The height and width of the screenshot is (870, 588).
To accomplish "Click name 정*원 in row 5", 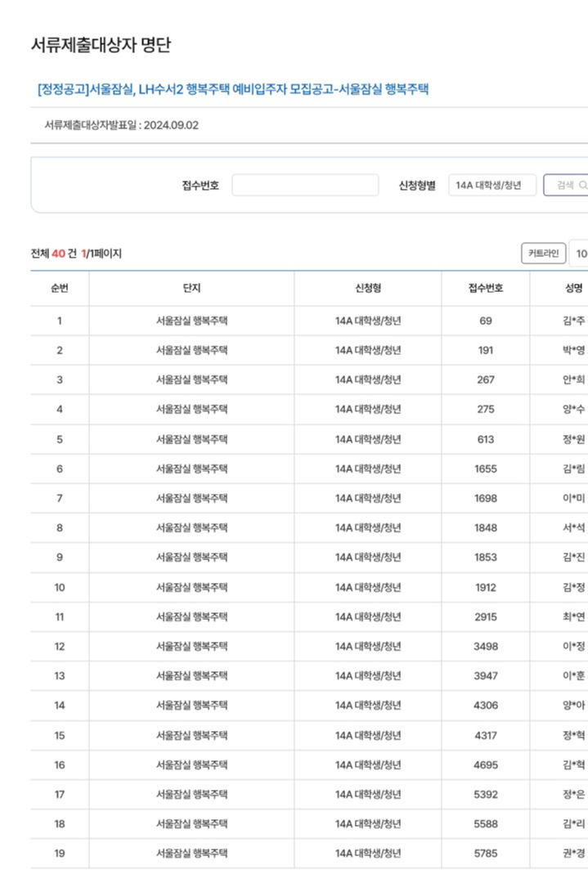I will point(573,439).
